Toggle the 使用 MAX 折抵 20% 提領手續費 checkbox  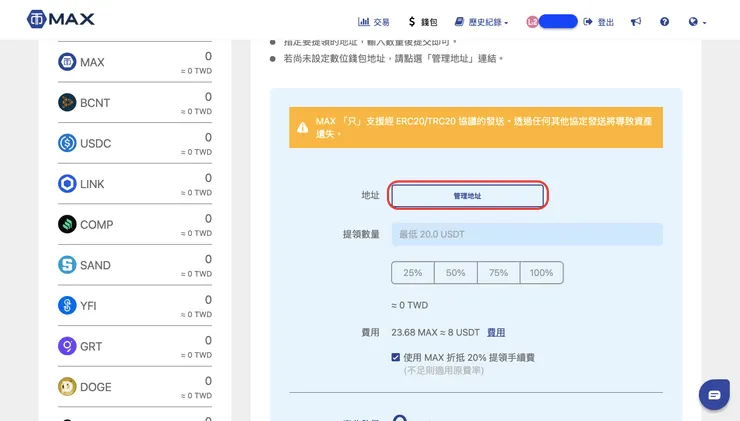click(395, 357)
